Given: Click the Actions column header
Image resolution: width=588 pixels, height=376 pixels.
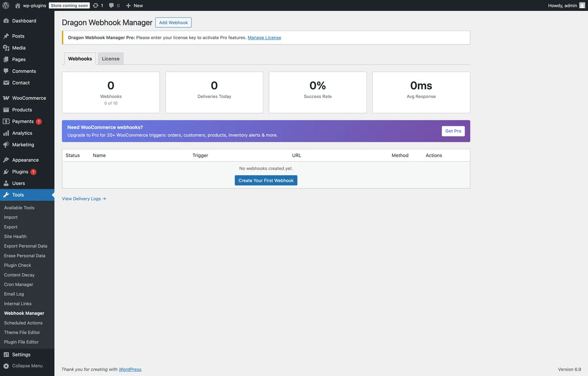Looking at the screenshot, I should (434, 155).
